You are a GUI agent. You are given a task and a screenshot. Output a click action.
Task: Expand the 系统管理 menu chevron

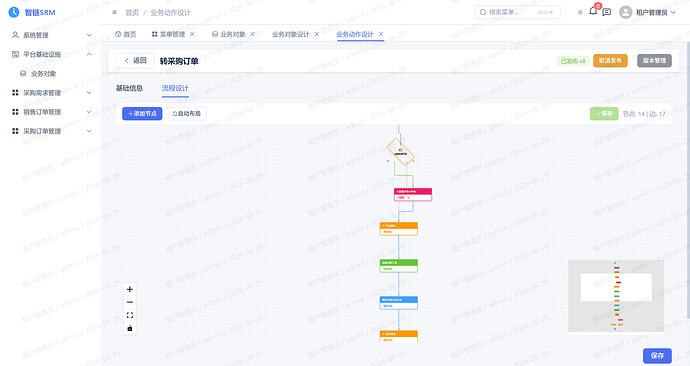89,35
